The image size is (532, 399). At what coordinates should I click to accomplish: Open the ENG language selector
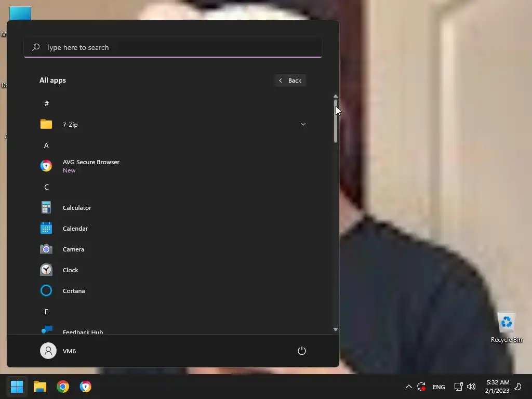[x=438, y=387]
